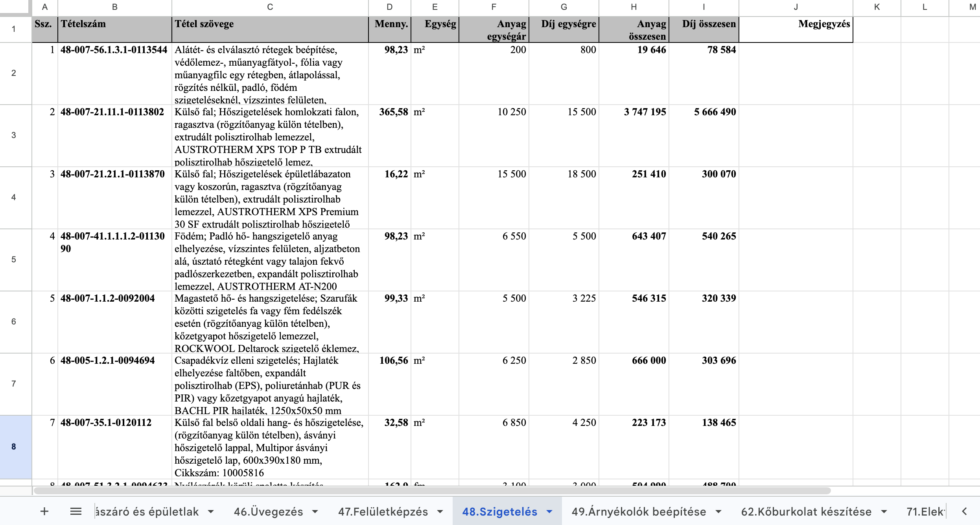Select column J header
Viewport: 980px width, 525px height.
(x=796, y=7)
